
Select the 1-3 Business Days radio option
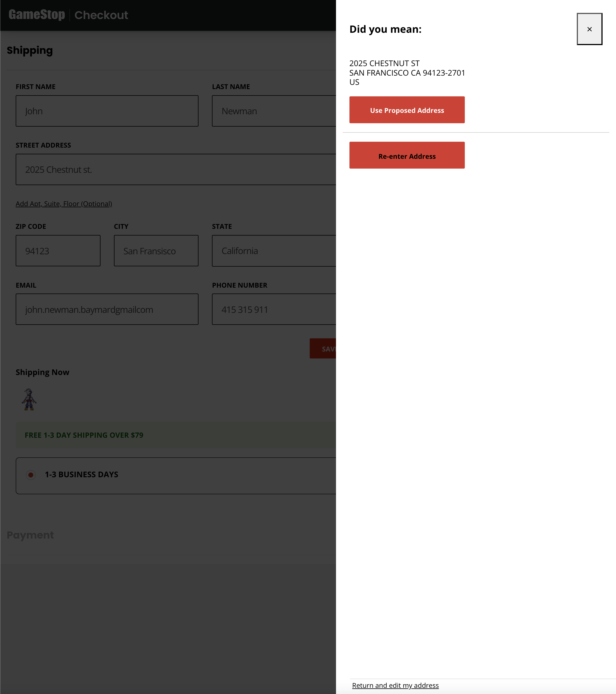point(31,475)
